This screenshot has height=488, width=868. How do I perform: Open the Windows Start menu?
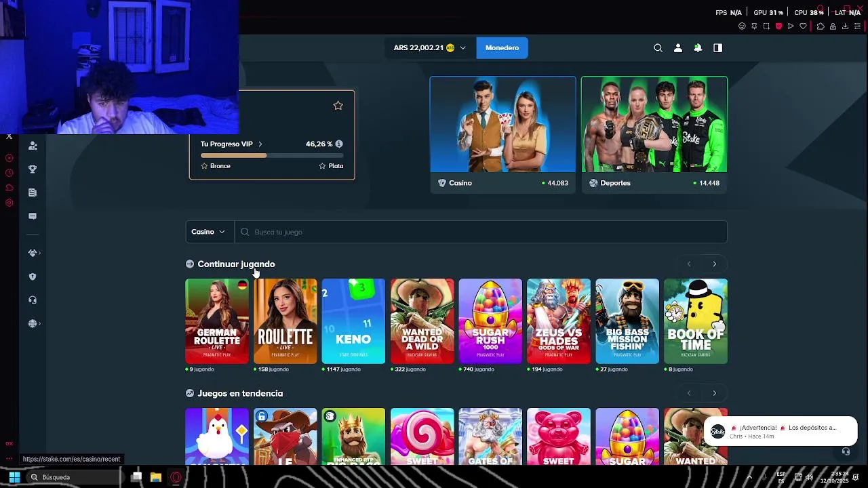pyautogui.click(x=14, y=477)
